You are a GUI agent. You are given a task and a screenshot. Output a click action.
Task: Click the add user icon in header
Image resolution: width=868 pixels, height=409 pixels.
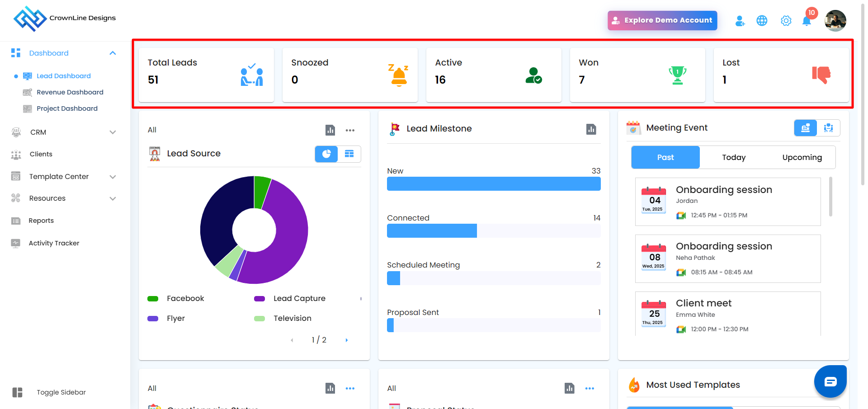point(740,21)
